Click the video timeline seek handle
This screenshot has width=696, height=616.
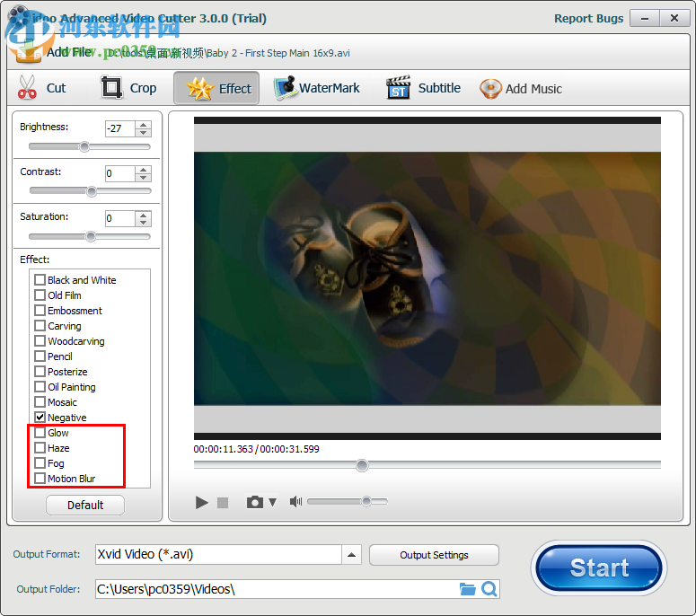click(x=362, y=465)
